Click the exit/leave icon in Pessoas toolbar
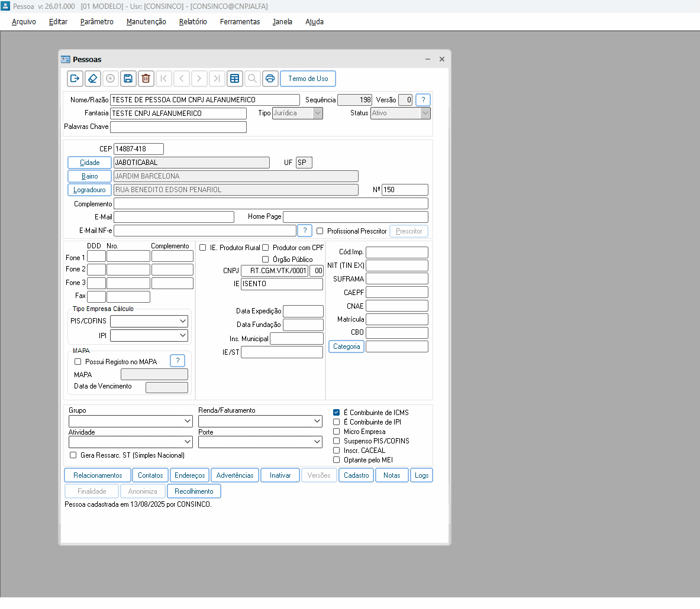Viewport: 700px width, 609px height. click(75, 79)
